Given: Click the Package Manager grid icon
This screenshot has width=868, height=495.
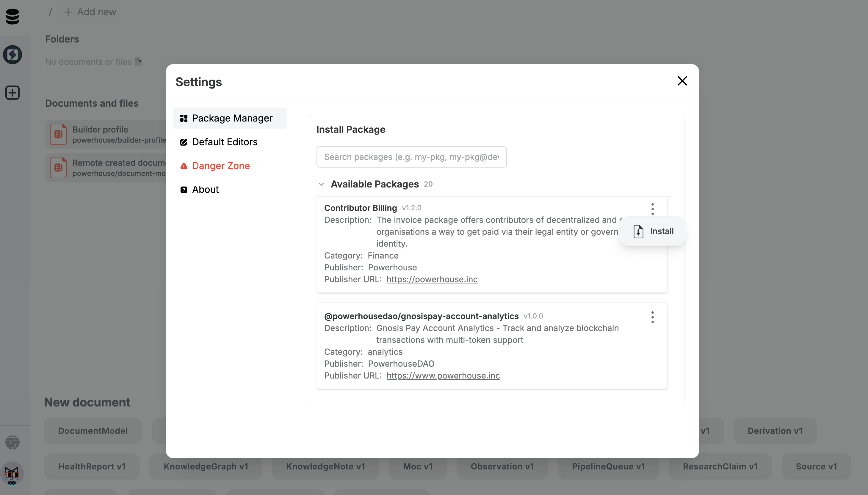Looking at the screenshot, I should tap(184, 118).
